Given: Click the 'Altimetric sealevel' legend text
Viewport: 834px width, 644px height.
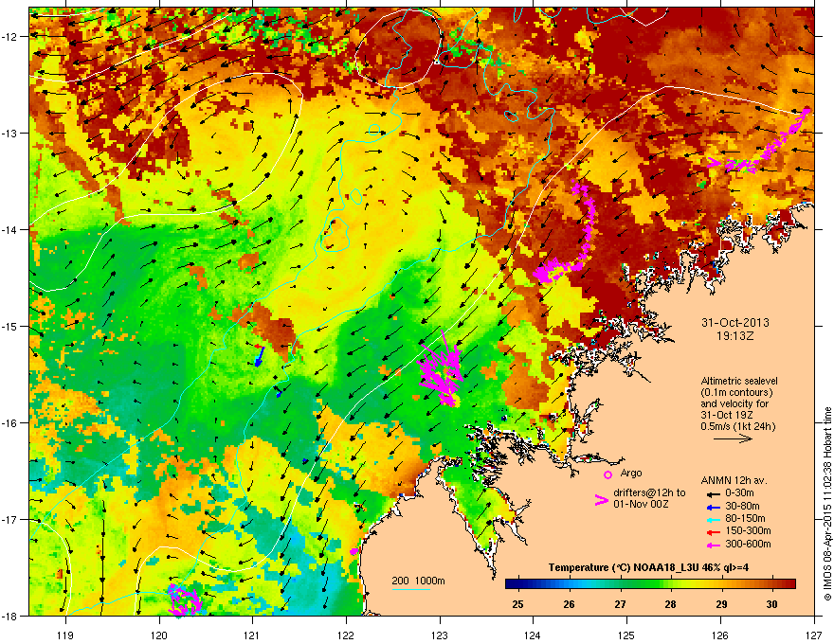Looking at the screenshot, I should [739, 381].
